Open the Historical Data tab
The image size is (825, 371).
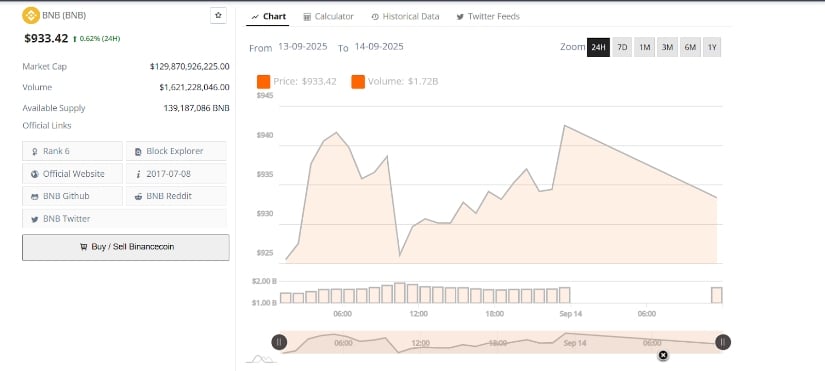pos(405,16)
